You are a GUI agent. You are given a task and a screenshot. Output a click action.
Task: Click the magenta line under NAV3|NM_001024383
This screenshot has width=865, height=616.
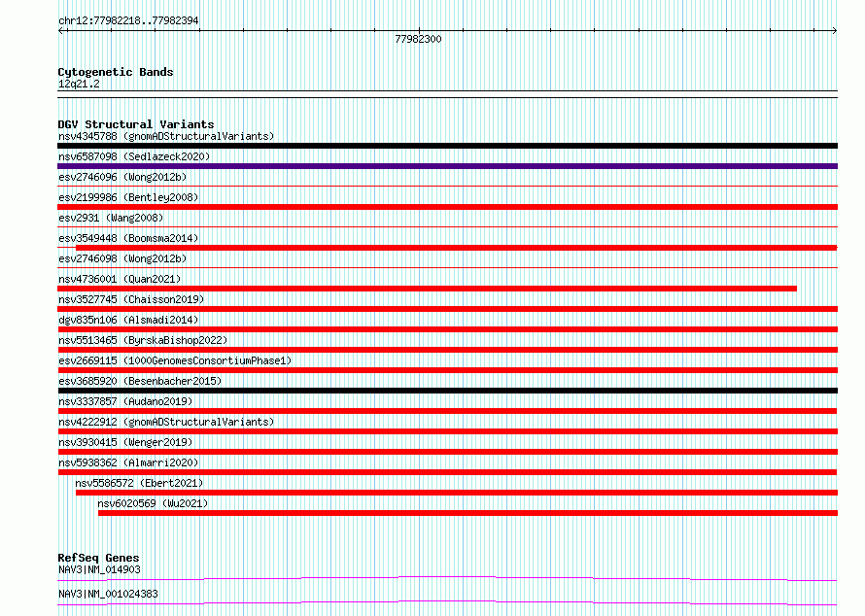click(447, 602)
